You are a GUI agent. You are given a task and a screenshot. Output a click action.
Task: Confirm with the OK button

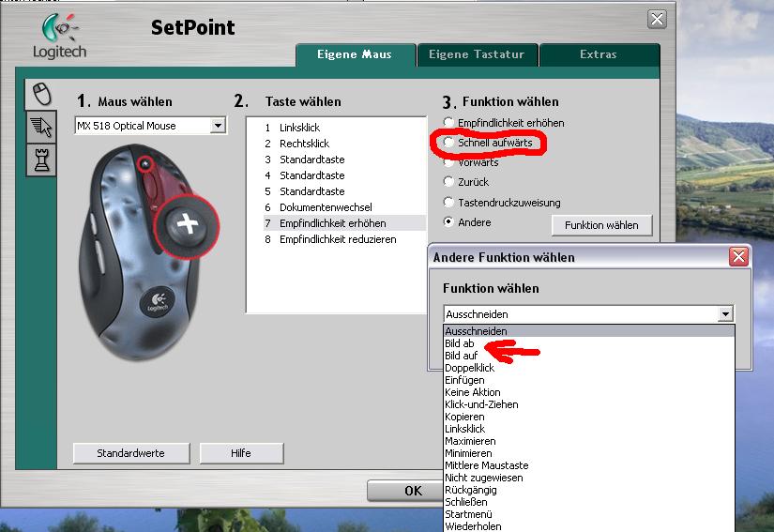[x=404, y=491]
